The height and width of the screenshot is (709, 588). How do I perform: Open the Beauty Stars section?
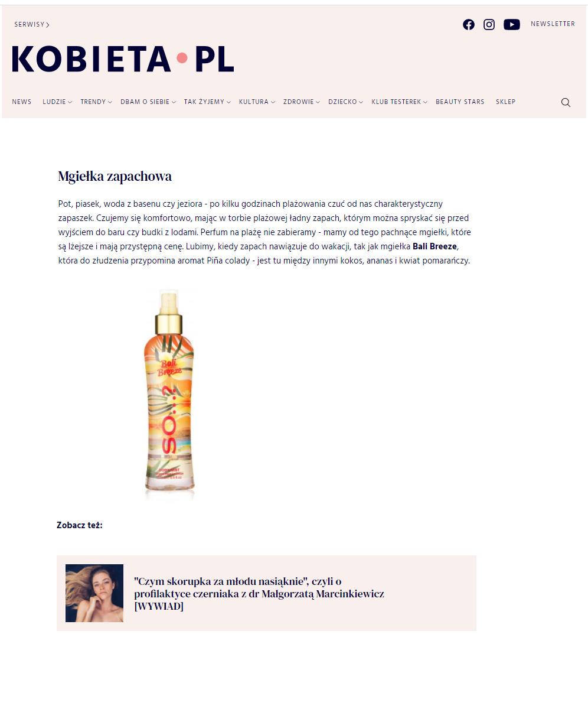click(460, 102)
